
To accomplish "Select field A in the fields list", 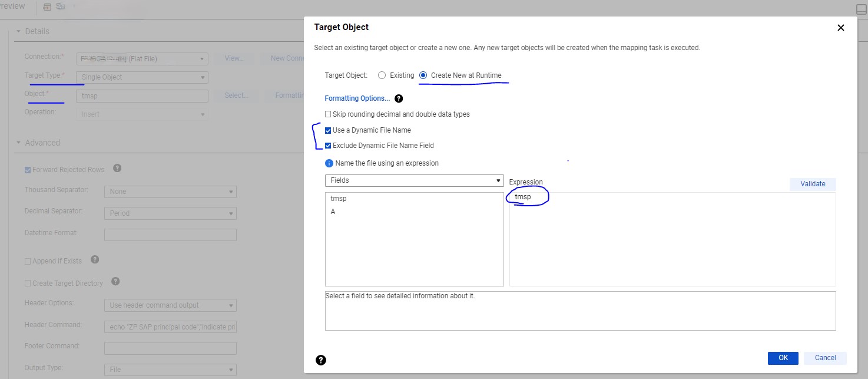I will point(333,212).
